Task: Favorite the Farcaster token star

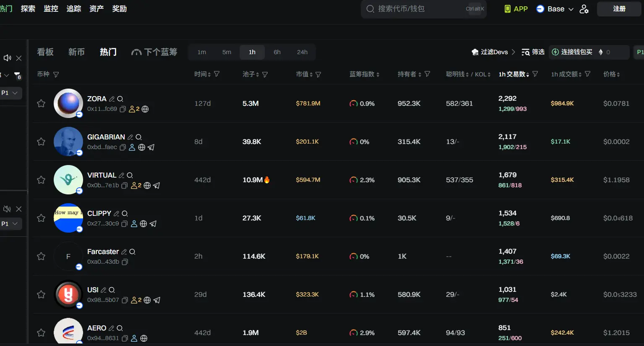Action: (x=41, y=256)
